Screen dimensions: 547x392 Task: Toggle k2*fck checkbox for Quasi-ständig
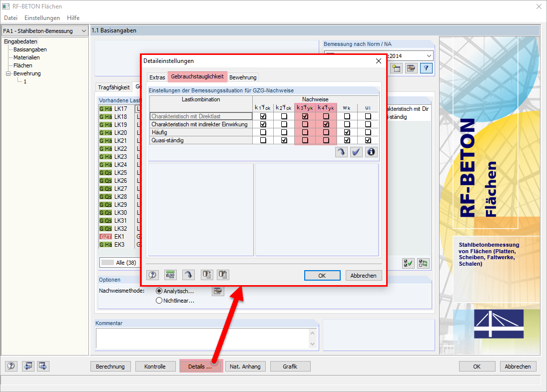[x=284, y=140]
